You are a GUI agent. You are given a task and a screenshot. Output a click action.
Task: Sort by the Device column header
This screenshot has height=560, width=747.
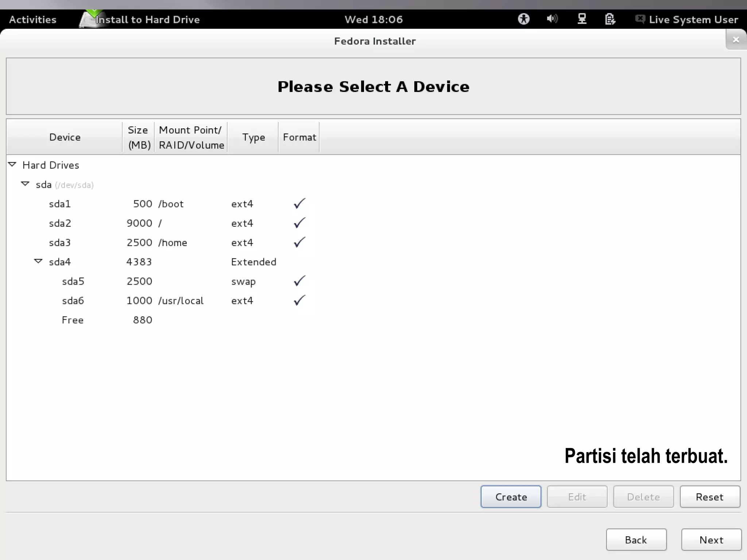[65, 137]
